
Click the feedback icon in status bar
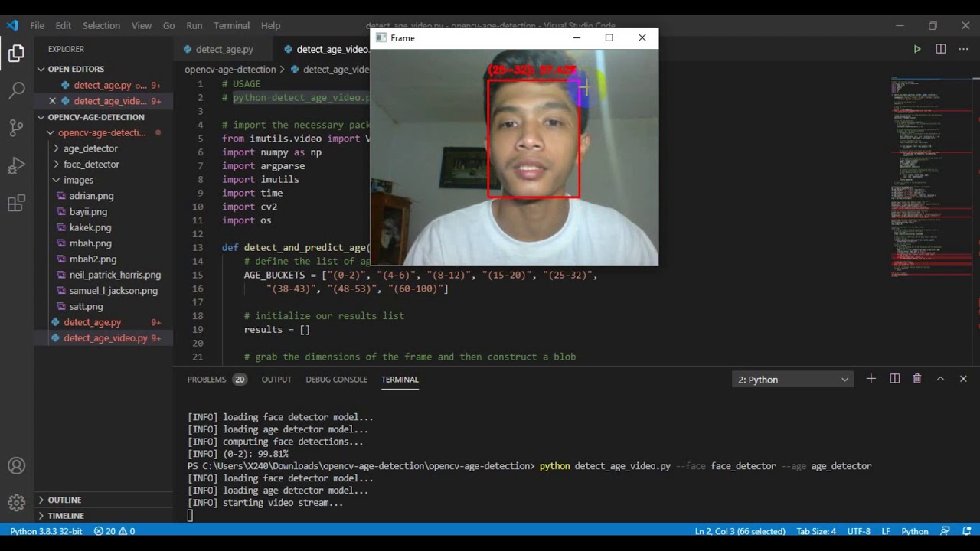[x=945, y=531]
